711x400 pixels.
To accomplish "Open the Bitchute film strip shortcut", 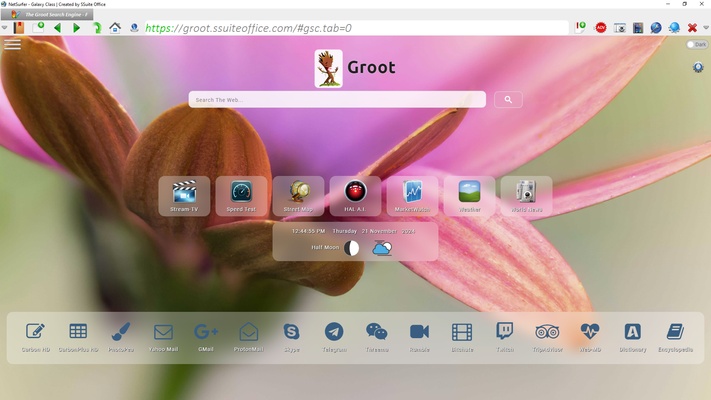I will pos(462,337).
